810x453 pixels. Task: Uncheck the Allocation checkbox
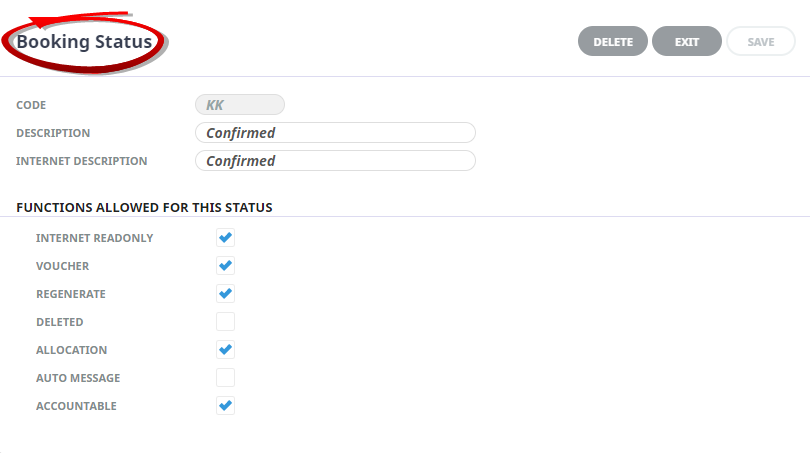point(225,350)
